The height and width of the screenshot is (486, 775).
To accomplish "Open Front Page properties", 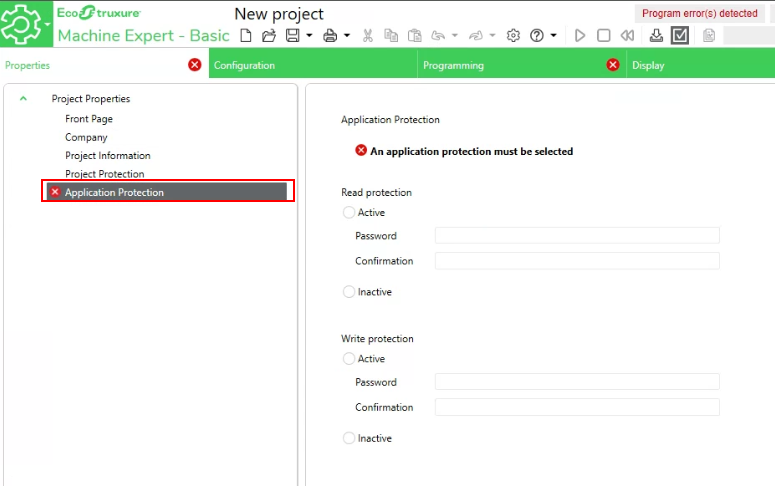I will (x=89, y=119).
